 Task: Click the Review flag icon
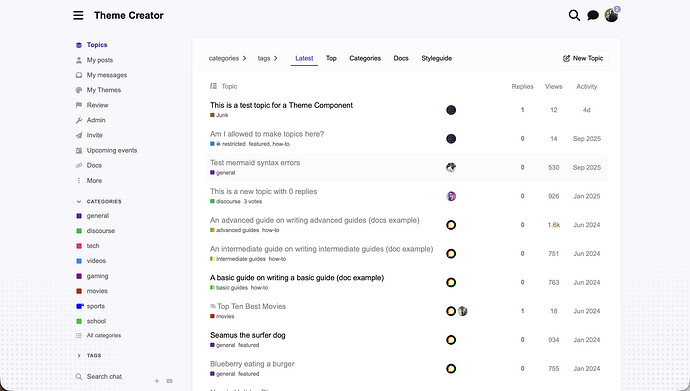point(79,105)
